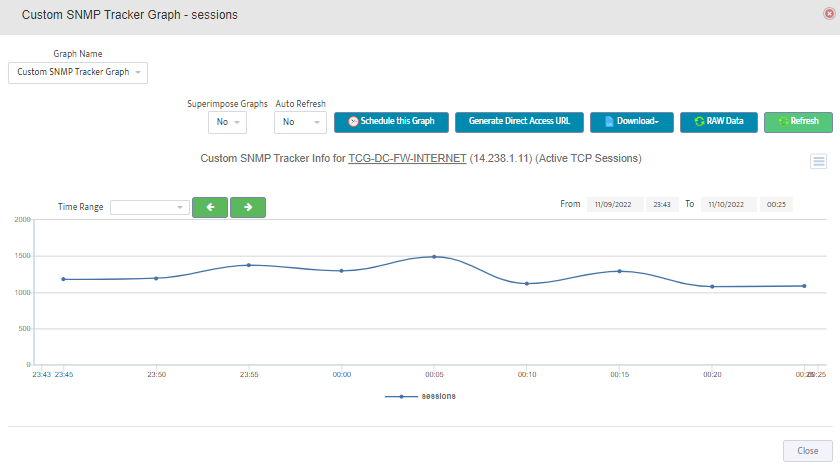Expand the Graph Name dropdown
This screenshot has width=840, height=470.
click(78, 72)
